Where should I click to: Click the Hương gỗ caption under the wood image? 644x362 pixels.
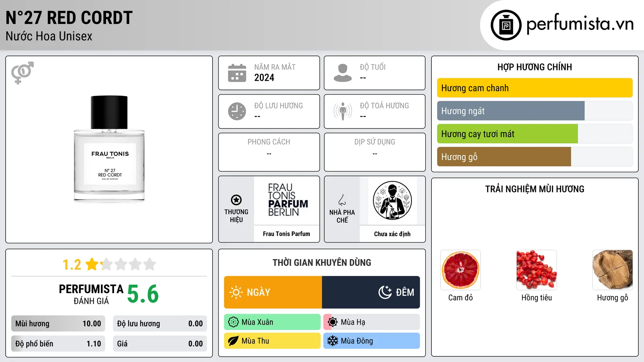point(613,298)
